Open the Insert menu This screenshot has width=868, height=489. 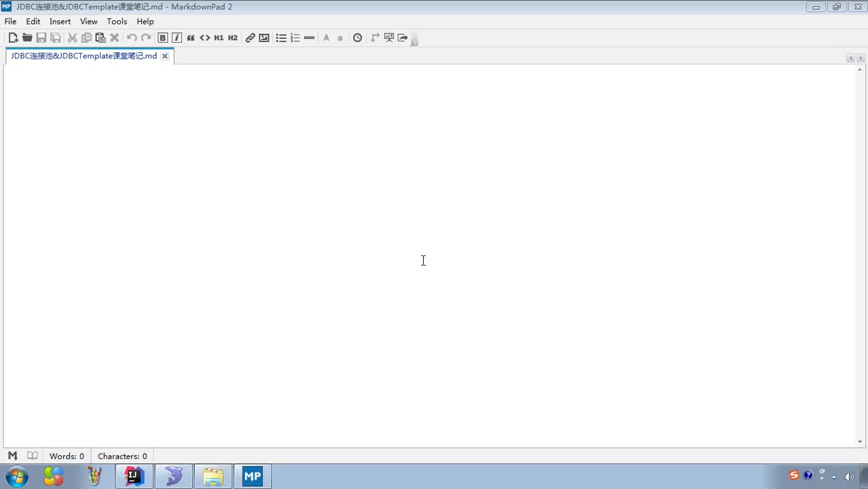(60, 21)
